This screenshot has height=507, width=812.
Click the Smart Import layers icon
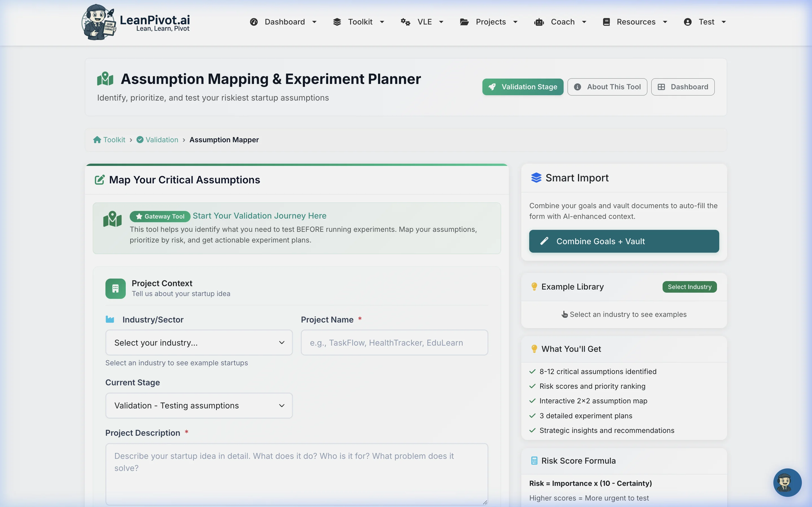tap(536, 178)
